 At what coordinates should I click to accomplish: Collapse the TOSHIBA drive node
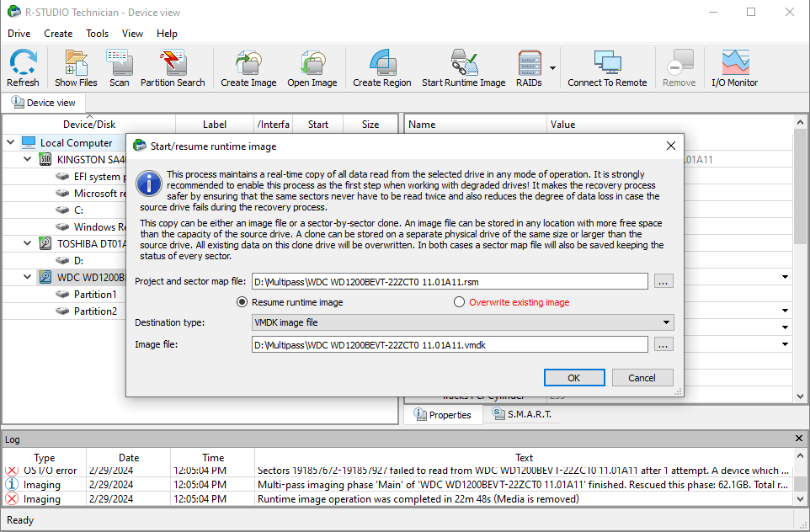tap(28, 242)
